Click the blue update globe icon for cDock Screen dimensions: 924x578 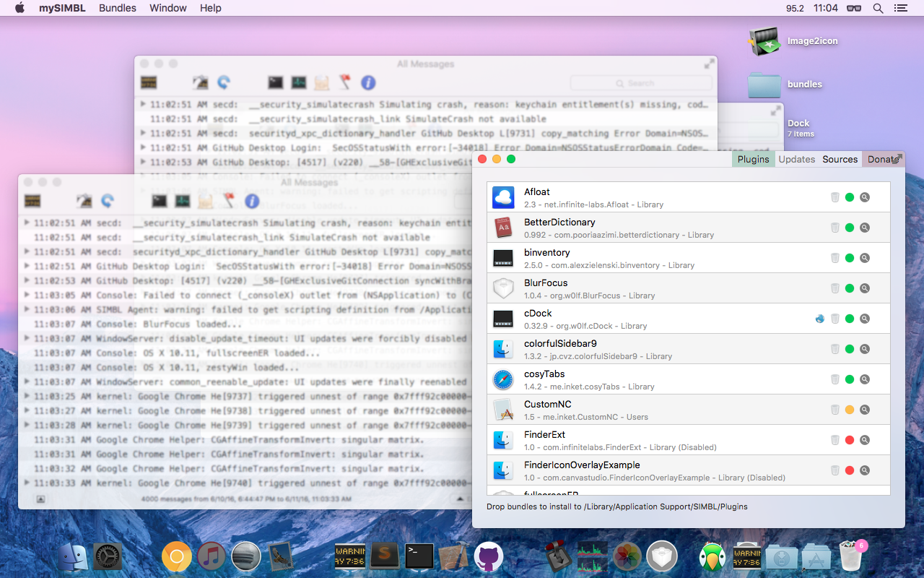click(820, 319)
